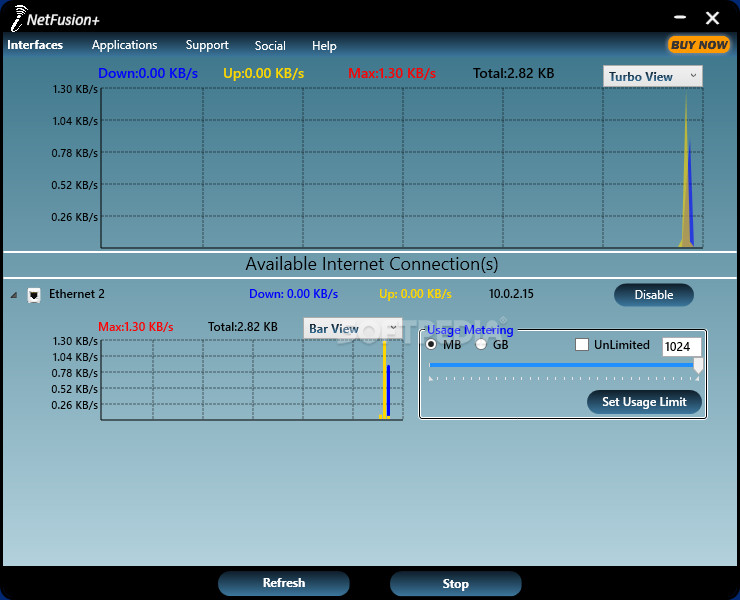Image resolution: width=740 pixels, height=600 pixels.
Task: Click Set Usage Limit button
Action: (x=644, y=402)
